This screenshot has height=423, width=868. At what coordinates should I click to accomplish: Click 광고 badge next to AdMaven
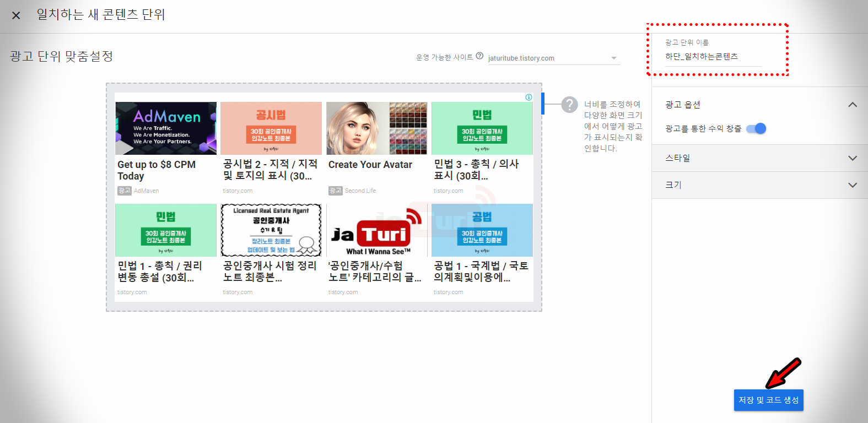pyautogui.click(x=124, y=191)
